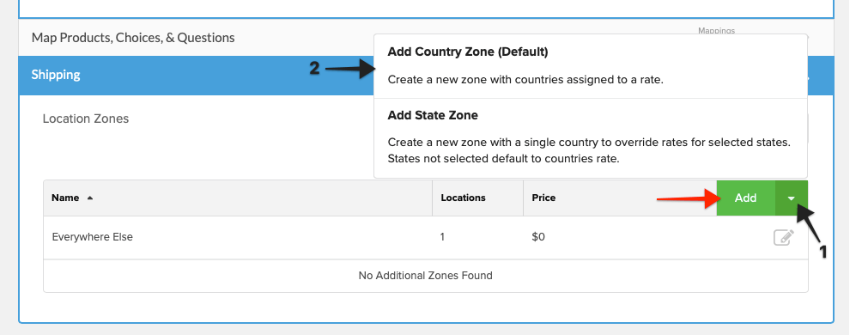
Task: Click the No Additional Zones Found message
Action: click(x=425, y=275)
